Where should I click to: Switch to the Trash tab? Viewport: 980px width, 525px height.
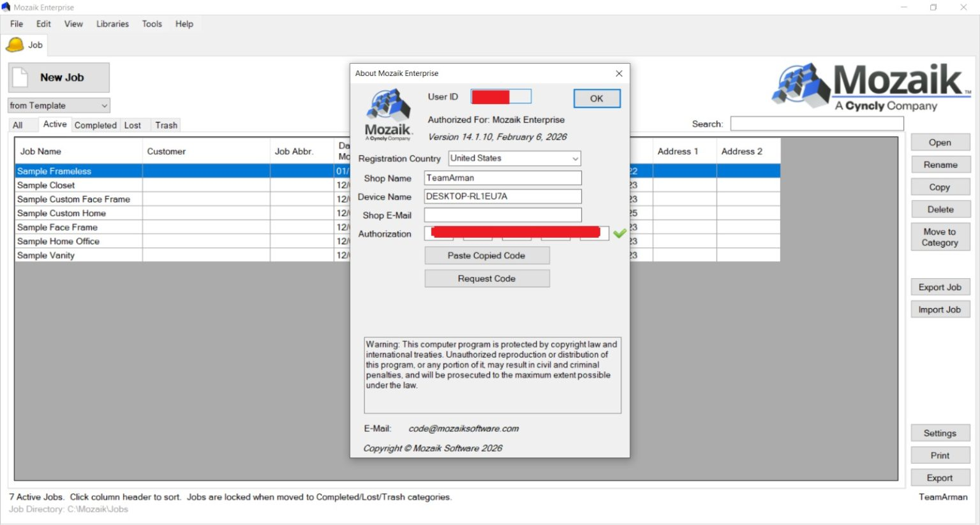pyautogui.click(x=167, y=125)
